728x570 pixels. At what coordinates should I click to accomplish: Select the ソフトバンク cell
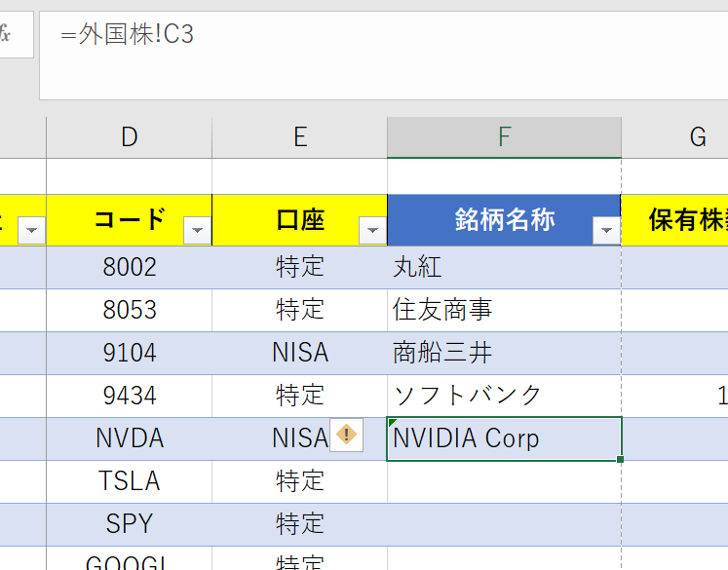[504, 396]
